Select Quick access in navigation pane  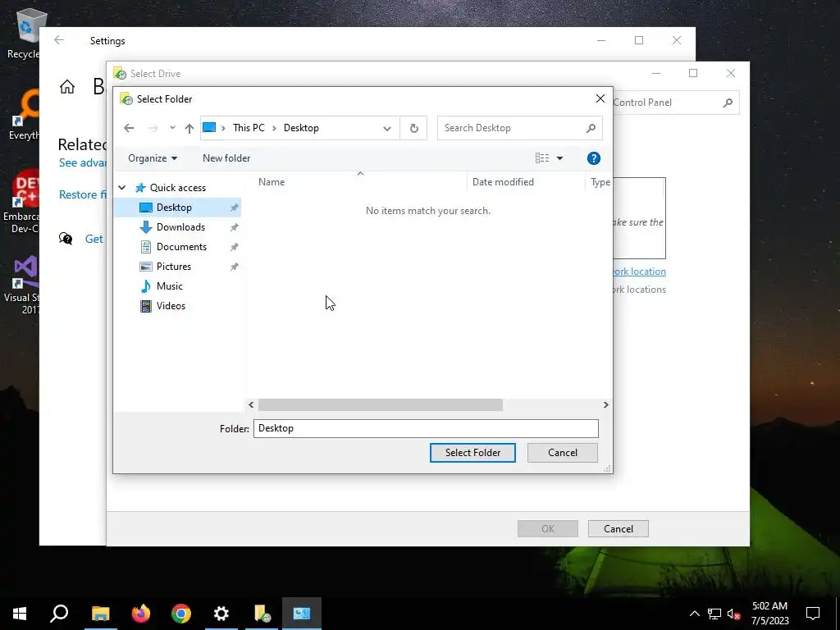point(177,188)
